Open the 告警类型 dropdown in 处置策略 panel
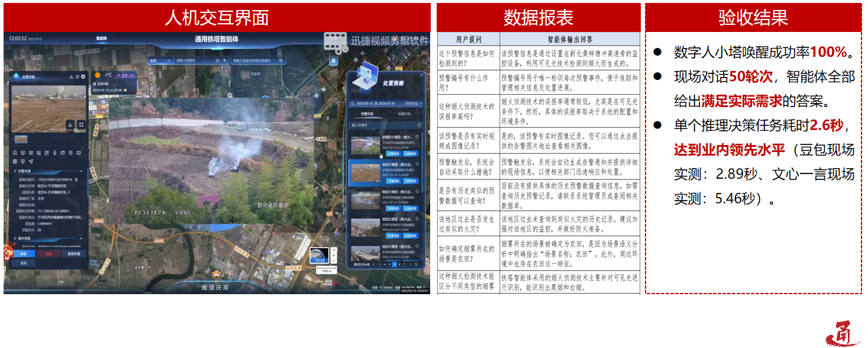Viewport: 868px width, 348px height. [412, 104]
